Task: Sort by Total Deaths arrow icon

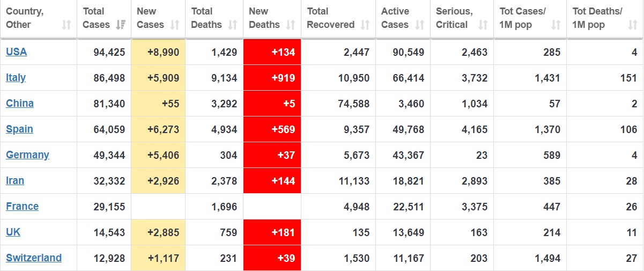Action: pos(233,25)
